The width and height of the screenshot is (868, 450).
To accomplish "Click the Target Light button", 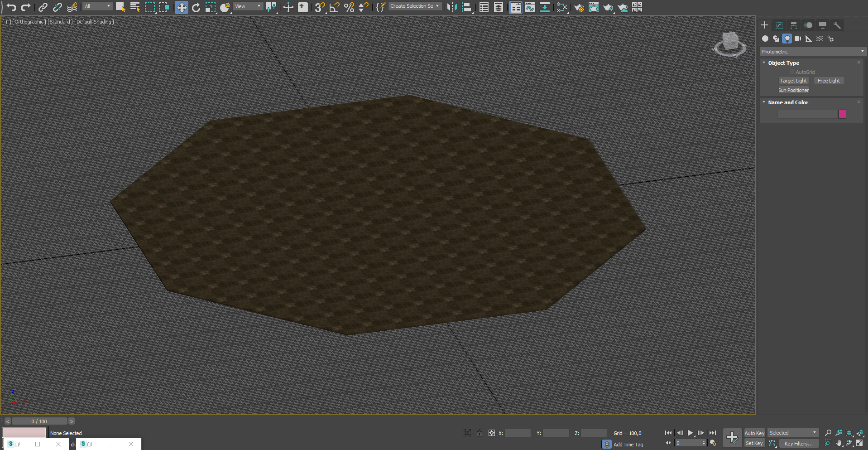I will click(x=793, y=81).
